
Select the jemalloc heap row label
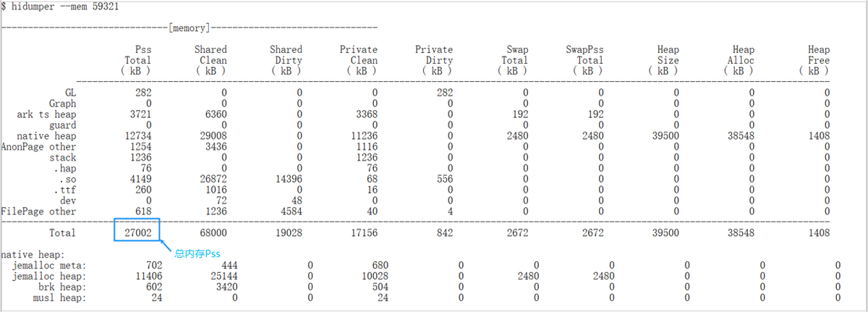[x=49, y=277]
